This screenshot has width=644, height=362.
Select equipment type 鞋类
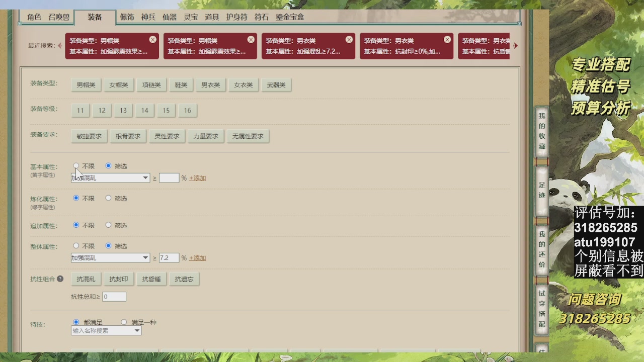pyautogui.click(x=181, y=85)
